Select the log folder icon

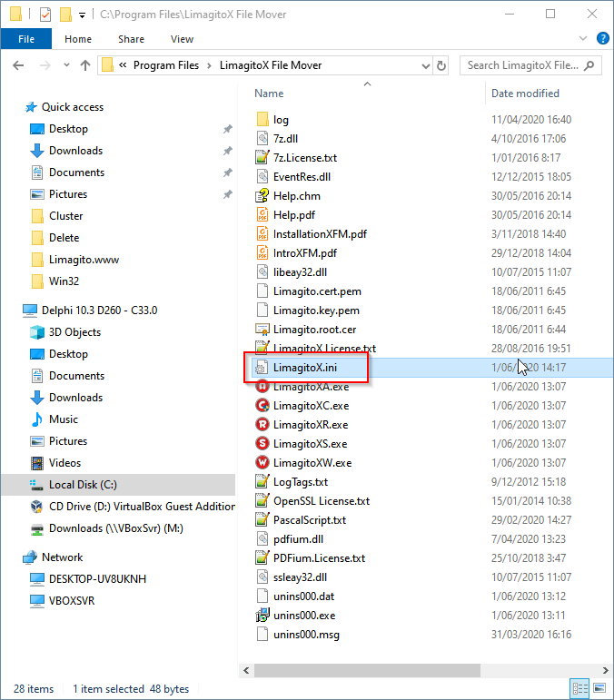262,119
